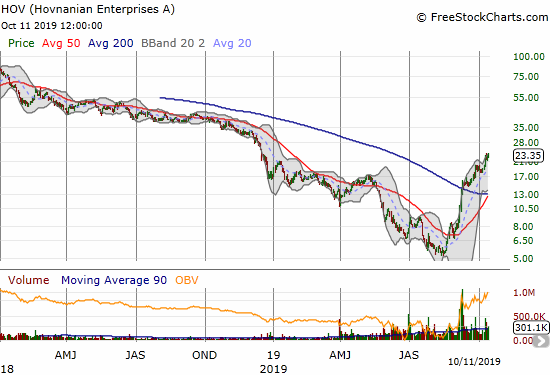
Task: Click the 18 year label at bottom left
Action: point(7,369)
